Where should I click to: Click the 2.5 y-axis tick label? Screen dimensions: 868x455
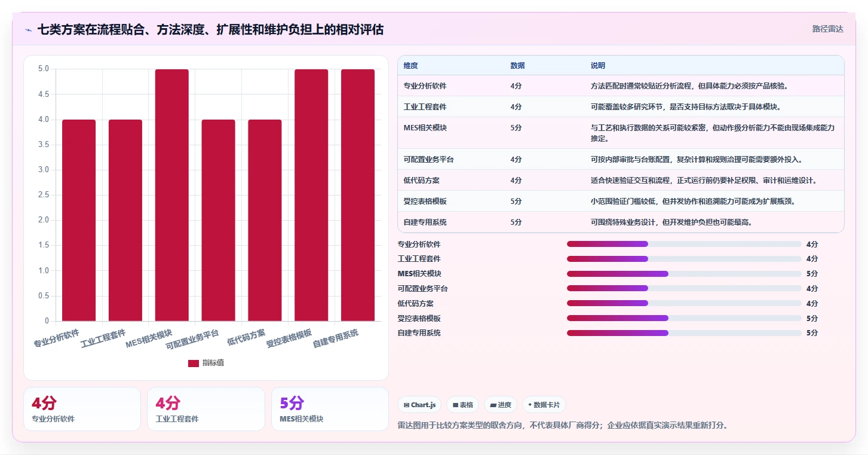click(x=44, y=195)
